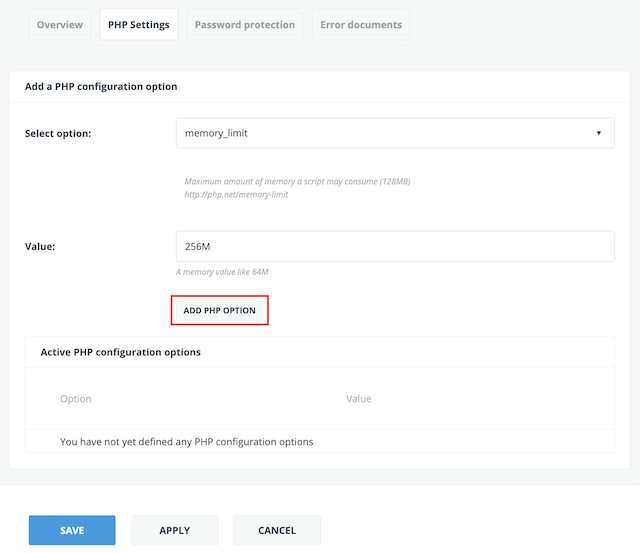Click the ADD PHP OPTION button
The height and width of the screenshot is (554, 640).
pyautogui.click(x=220, y=310)
